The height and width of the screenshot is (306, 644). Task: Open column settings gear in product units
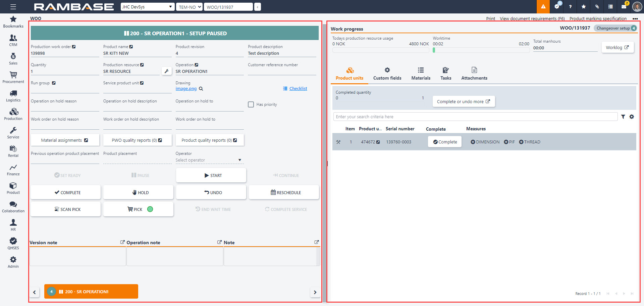click(632, 117)
